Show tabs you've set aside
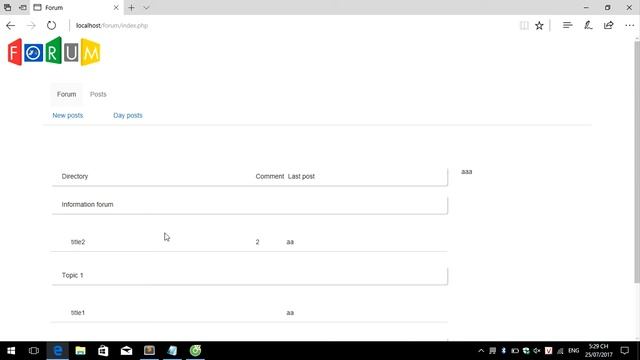The width and height of the screenshot is (640, 360). [7, 8]
